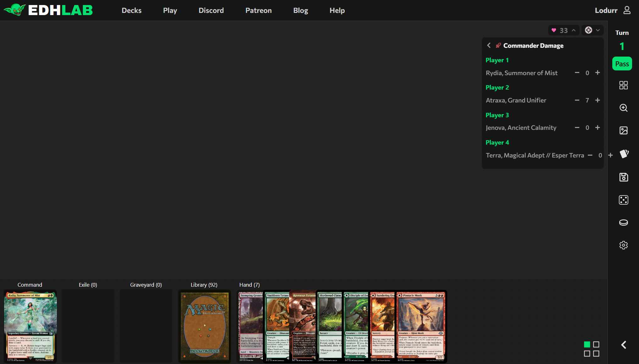The image size is (639, 364).
Task: Expand the life total counter chevron
Action: click(574, 30)
